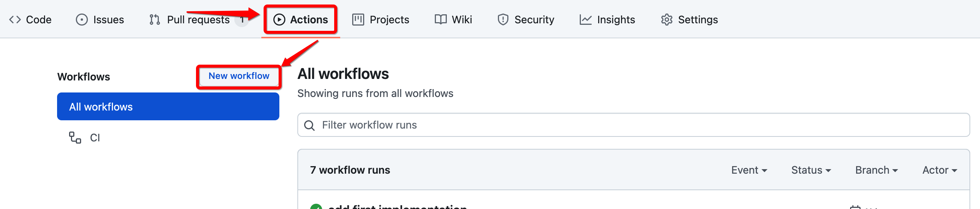Expand the Event filter dropdown

(749, 170)
